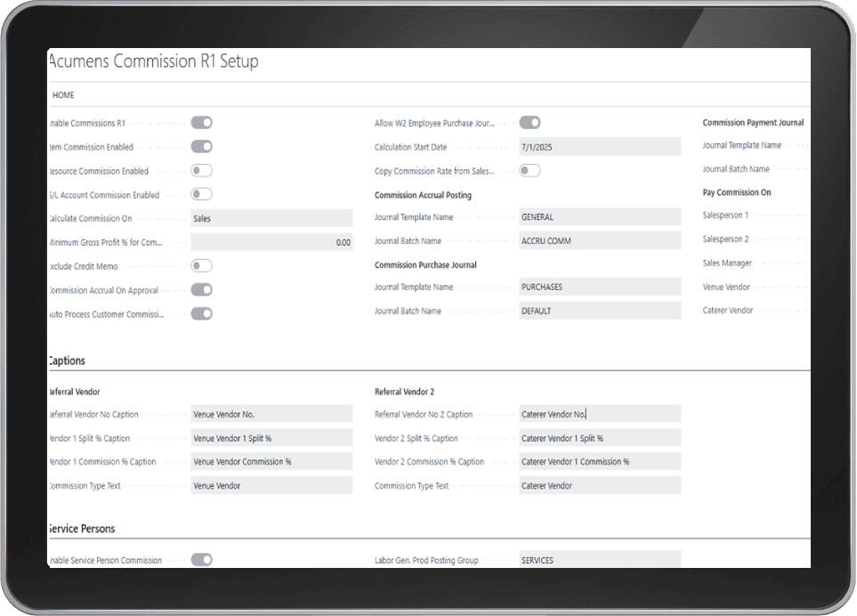The width and height of the screenshot is (857, 616).
Task: Collapse the Captions section header
Action: pyautogui.click(x=68, y=361)
